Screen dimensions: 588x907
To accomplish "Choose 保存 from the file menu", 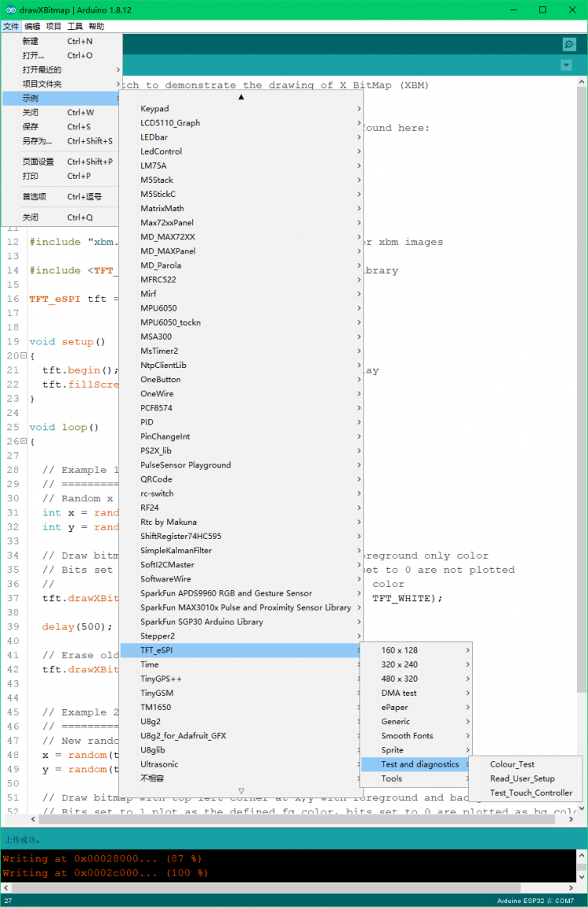I will pyautogui.click(x=62, y=126).
